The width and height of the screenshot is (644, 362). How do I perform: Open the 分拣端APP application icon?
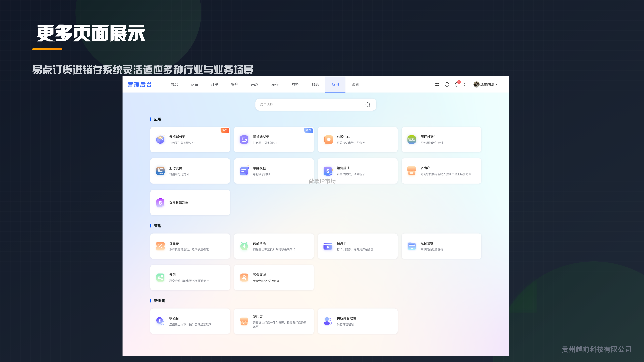click(160, 139)
